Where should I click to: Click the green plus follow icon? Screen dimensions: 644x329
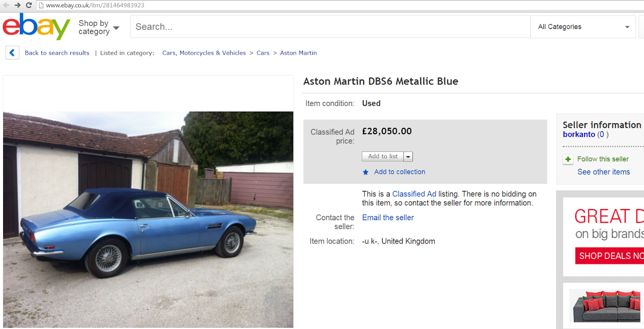tap(568, 159)
